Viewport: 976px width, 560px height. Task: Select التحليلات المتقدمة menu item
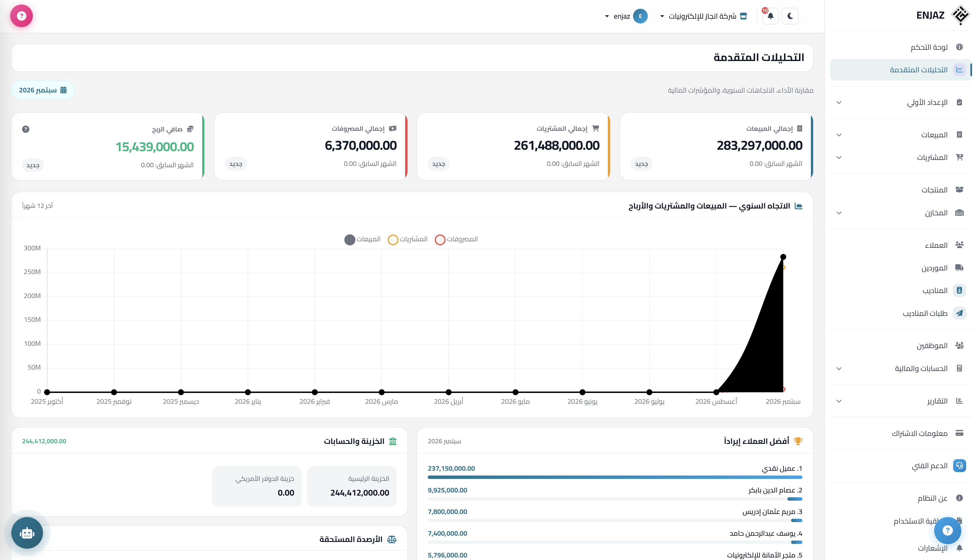(x=901, y=70)
